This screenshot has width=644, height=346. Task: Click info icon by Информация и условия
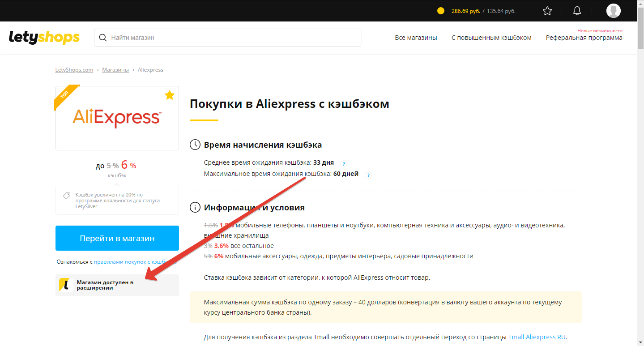(x=195, y=207)
